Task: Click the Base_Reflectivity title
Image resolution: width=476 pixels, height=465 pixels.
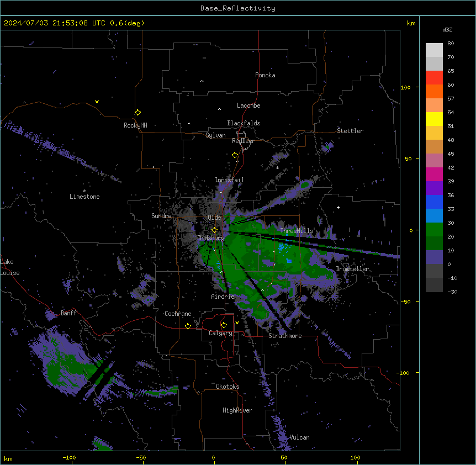Action: (238, 8)
